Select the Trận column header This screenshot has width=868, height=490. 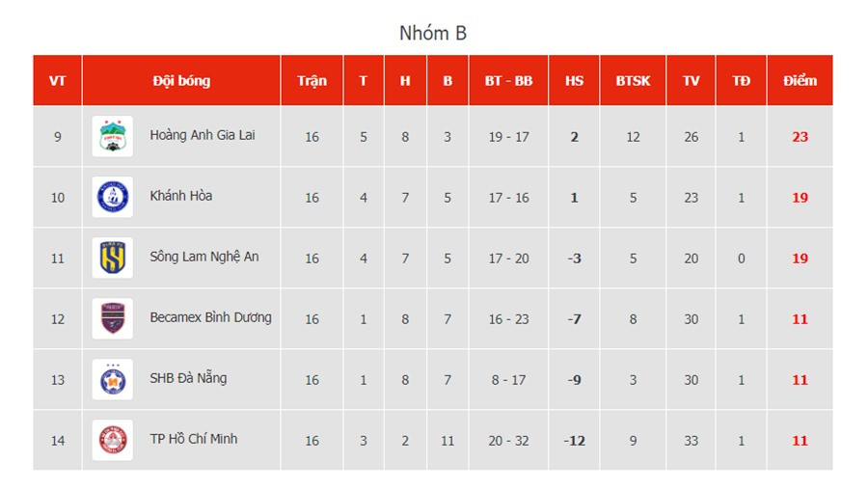point(312,81)
